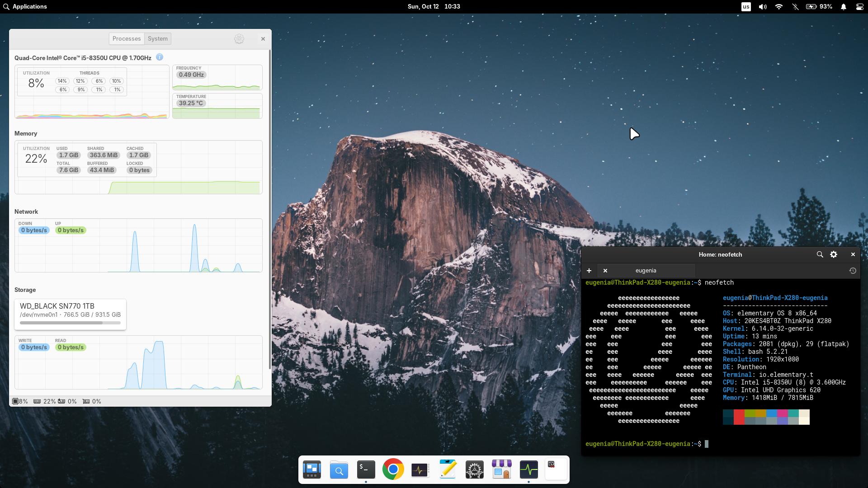Image resolution: width=868 pixels, height=488 pixels.
Task: Click the CPU info icon next to processor name
Action: [159, 57]
